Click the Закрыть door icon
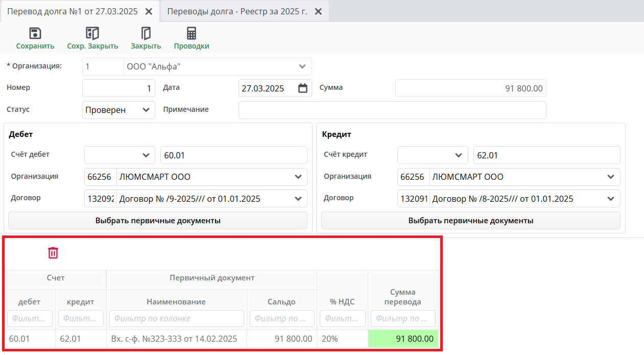Image resolution: width=644 pixels, height=355 pixels. click(x=146, y=34)
